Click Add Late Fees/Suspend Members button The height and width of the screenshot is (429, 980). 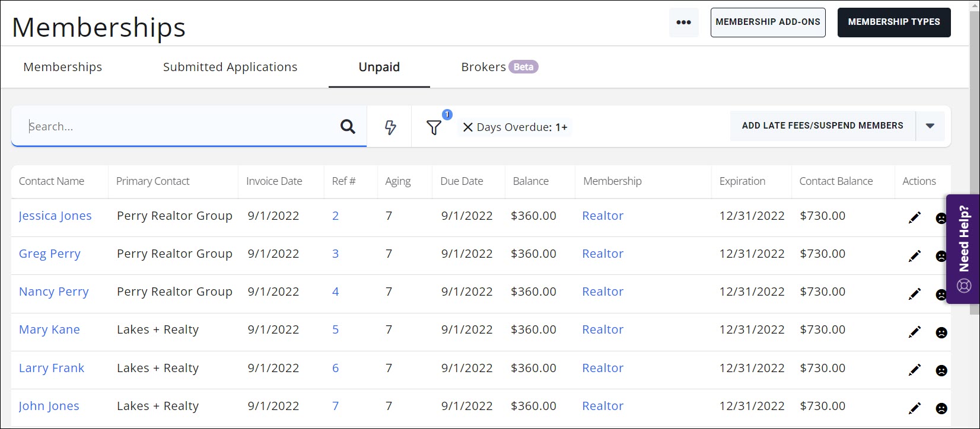coord(822,126)
